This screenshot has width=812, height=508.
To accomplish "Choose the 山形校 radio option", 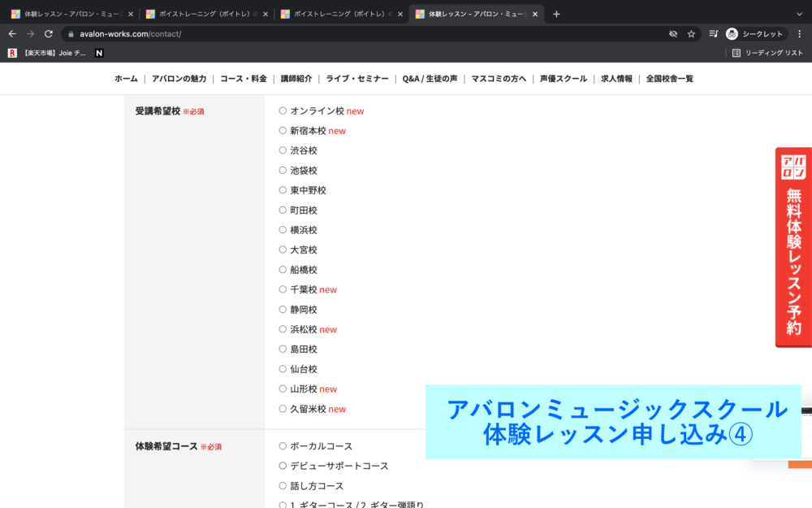I will coord(283,389).
